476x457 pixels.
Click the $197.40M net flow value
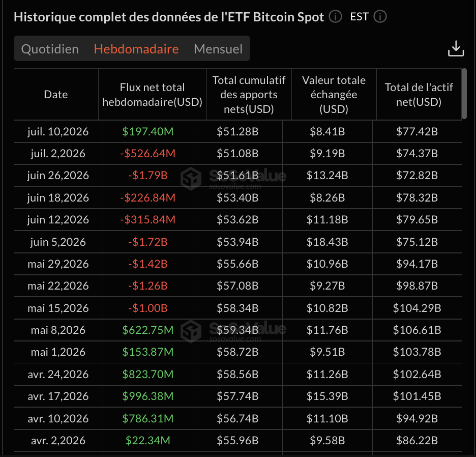(x=148, y=132)
